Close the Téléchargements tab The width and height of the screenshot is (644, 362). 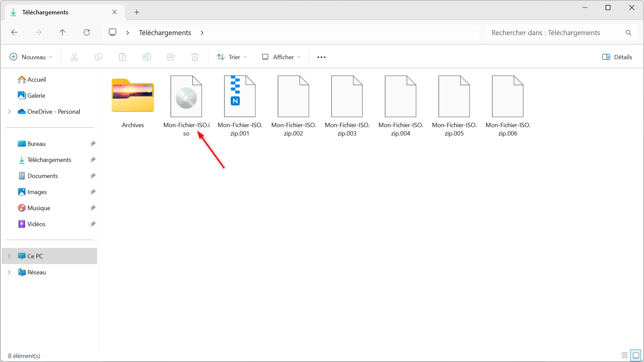tap(115, 12)
